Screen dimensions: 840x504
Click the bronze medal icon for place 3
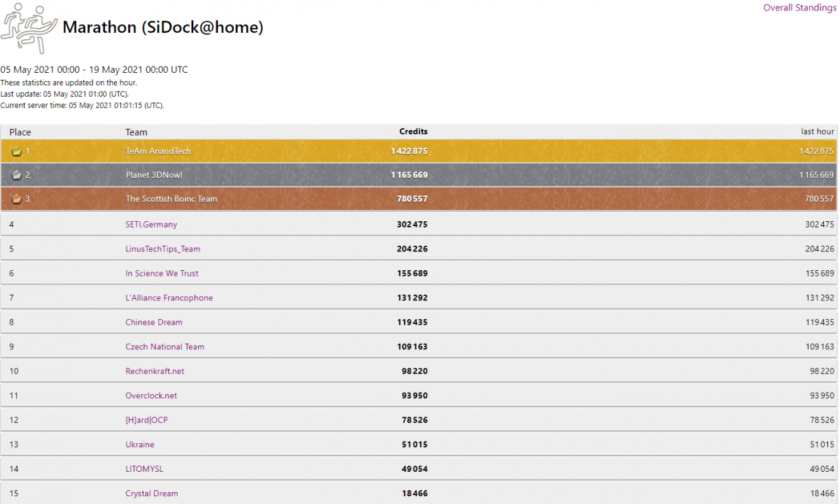[x=17, y=199]
